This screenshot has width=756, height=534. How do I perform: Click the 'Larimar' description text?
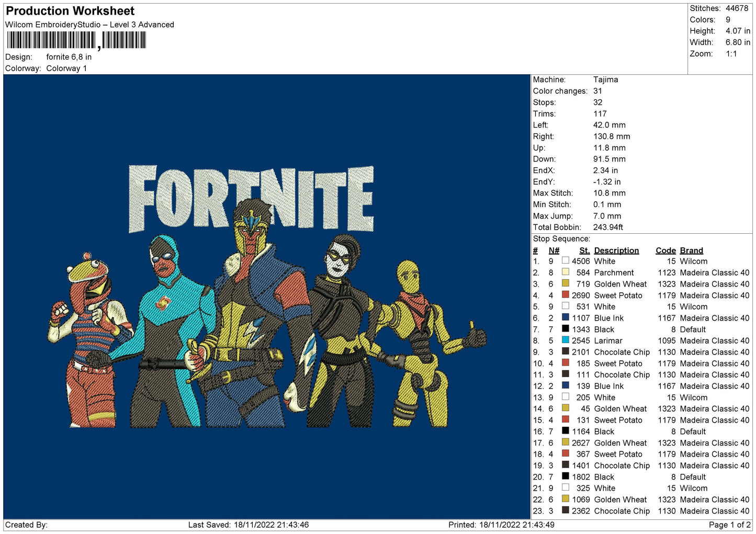[x=608, y=340]
